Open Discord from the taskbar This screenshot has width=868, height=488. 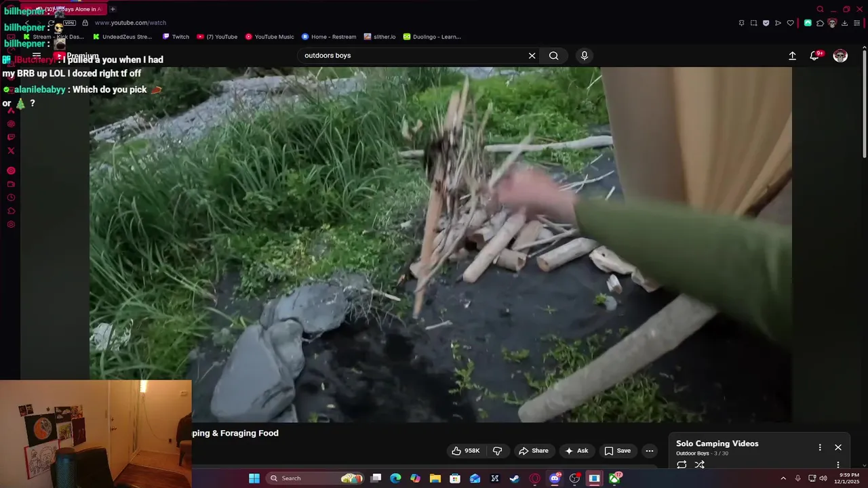coord(555,479)
